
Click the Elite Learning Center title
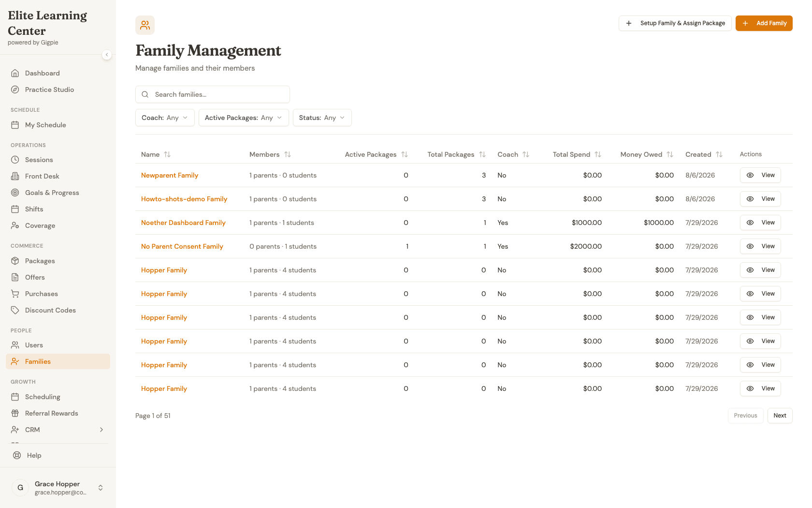pos(47,23)
